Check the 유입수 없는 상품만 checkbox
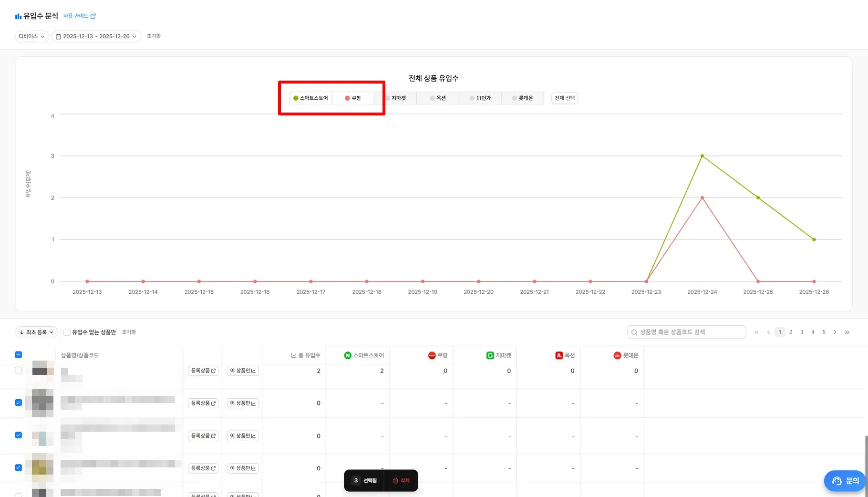 coord(67,332)
